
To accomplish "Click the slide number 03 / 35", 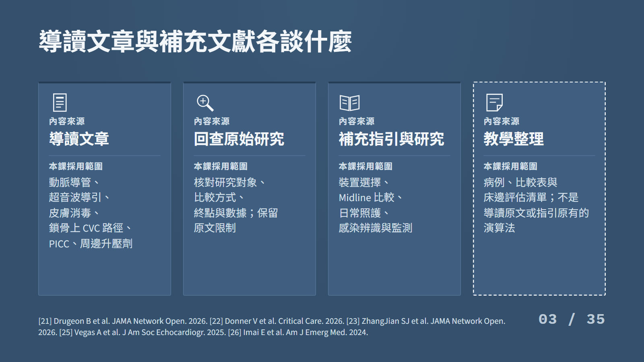I will 572,319.
